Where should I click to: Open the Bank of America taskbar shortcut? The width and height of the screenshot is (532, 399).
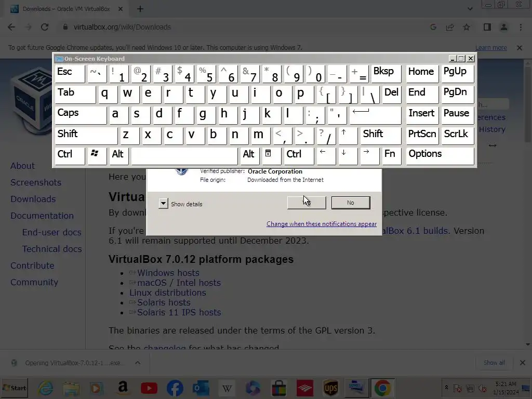point(304,388)
